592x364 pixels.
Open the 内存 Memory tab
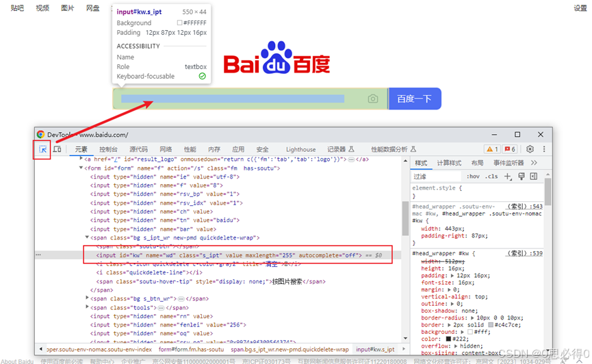[x=214, y=149]
